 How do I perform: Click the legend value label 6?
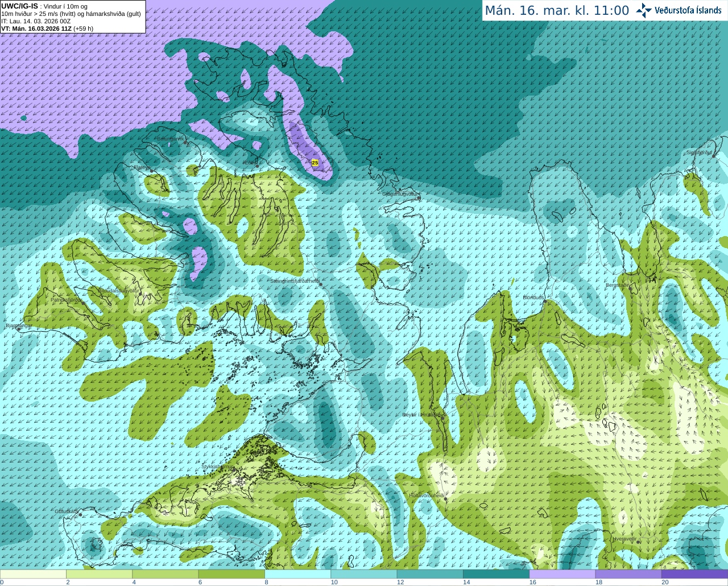point(200,583)
